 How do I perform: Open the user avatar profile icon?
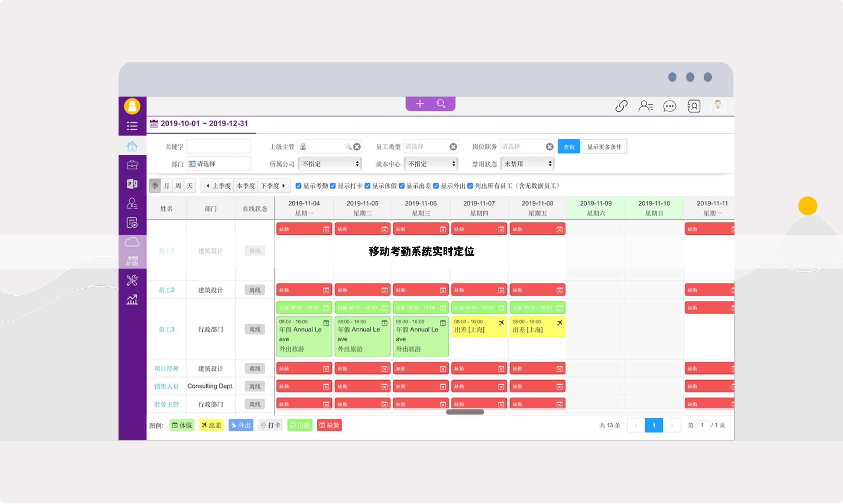[x=718, y=106]
